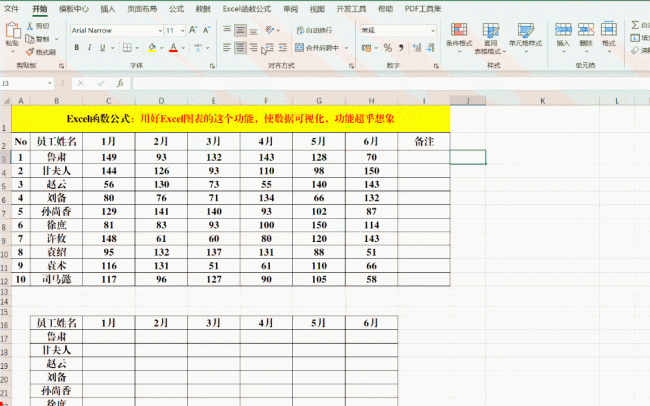Click the Delete cells (删除) icon
Viewport: 650px width, 406px height.
click(x=586, y=29)
